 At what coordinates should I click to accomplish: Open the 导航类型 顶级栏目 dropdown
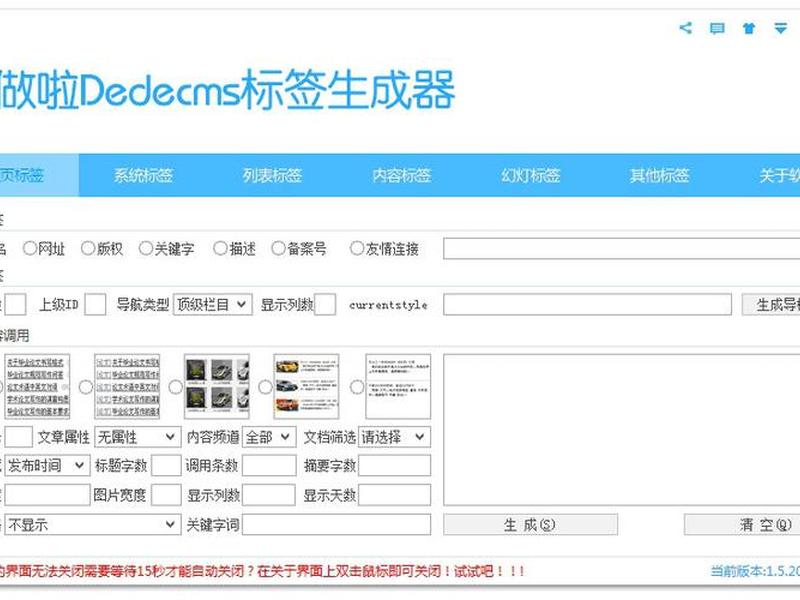coord(213,305)
